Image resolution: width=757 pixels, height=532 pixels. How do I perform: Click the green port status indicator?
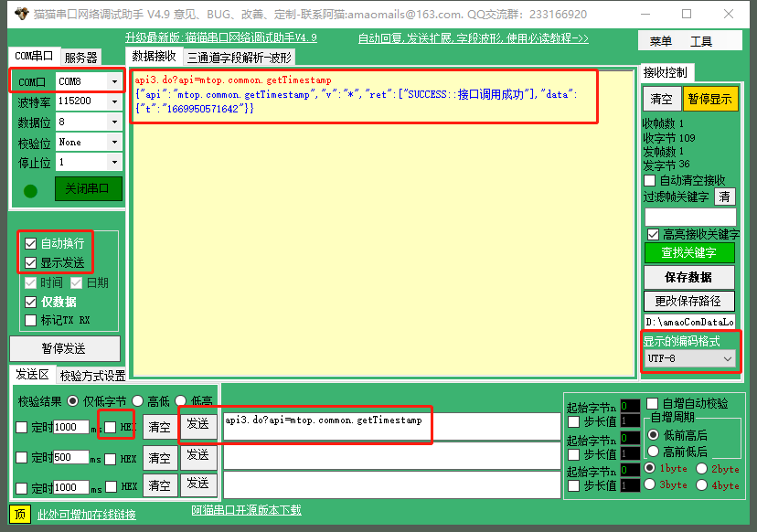click(30, 191)
